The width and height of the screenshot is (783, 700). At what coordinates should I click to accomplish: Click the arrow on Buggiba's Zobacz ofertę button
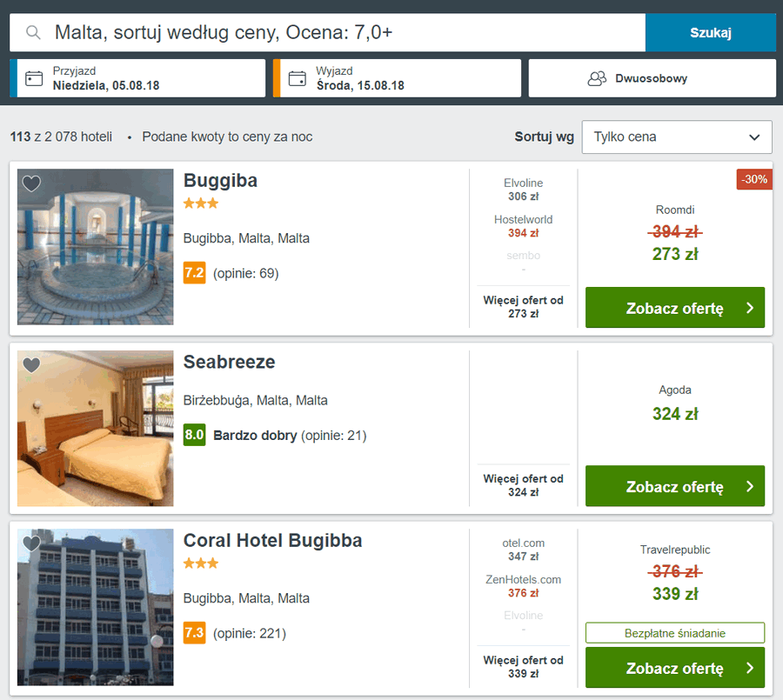coord(750,308)
